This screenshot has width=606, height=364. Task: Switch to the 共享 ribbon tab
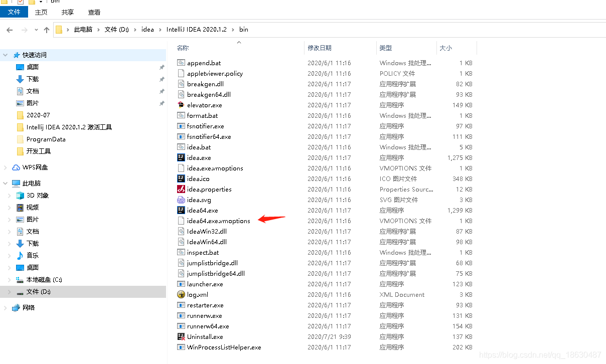click(68, 12)
